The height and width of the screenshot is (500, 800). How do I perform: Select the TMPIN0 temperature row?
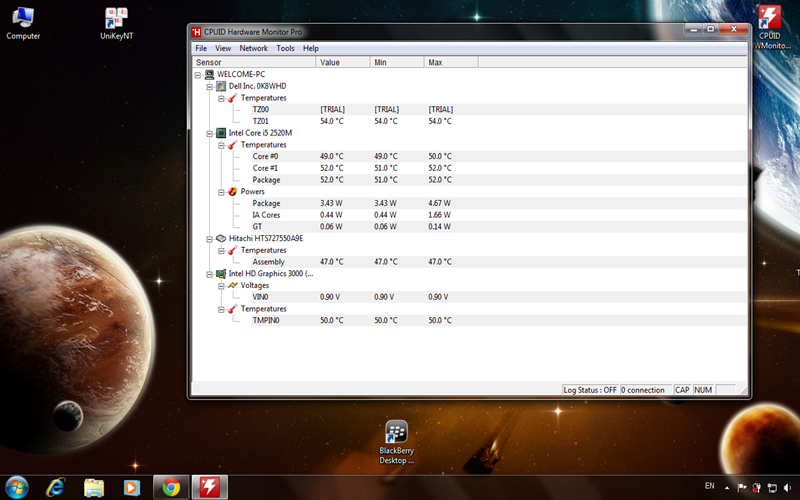499,321
